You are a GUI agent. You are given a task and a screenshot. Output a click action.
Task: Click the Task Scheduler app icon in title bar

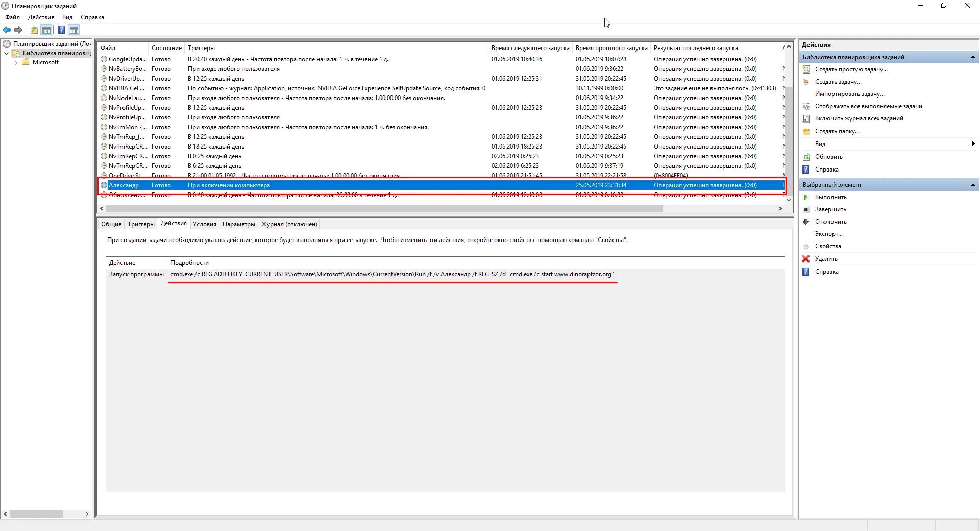(x=5, y=6)
